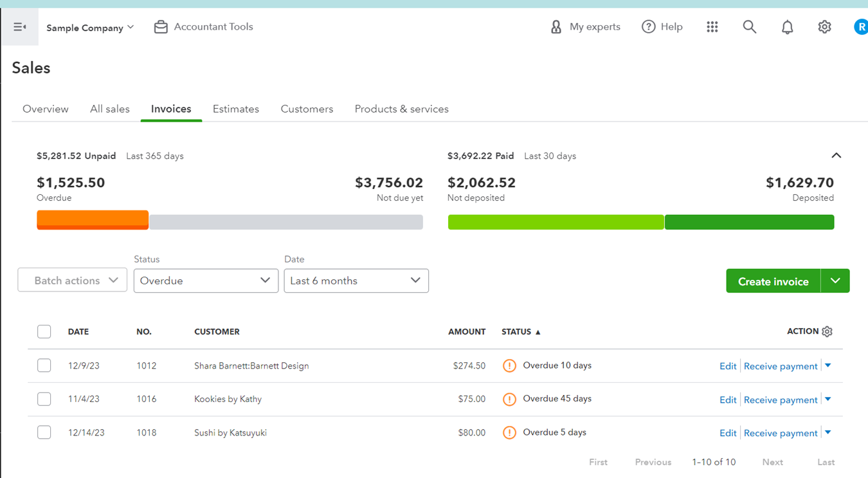Click the light green Not deposited bar
Image resolution: width=868 pixels, height=478 pixels.
pyautogui.click(x=556, y=222)
